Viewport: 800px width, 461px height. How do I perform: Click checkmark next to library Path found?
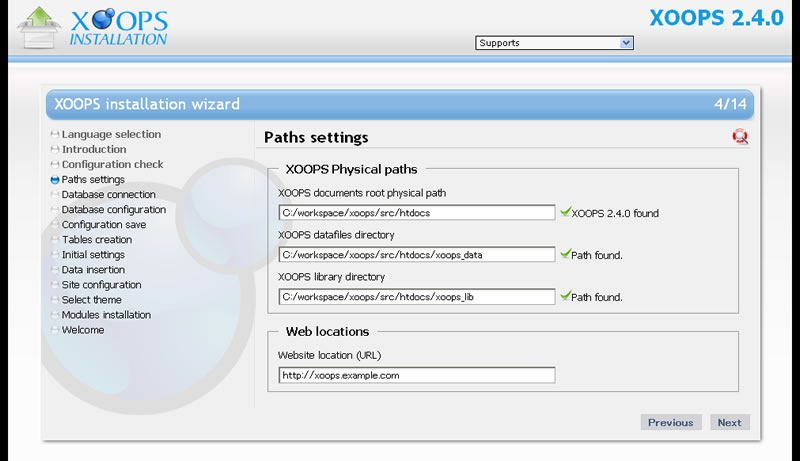[x=565, y=295]
